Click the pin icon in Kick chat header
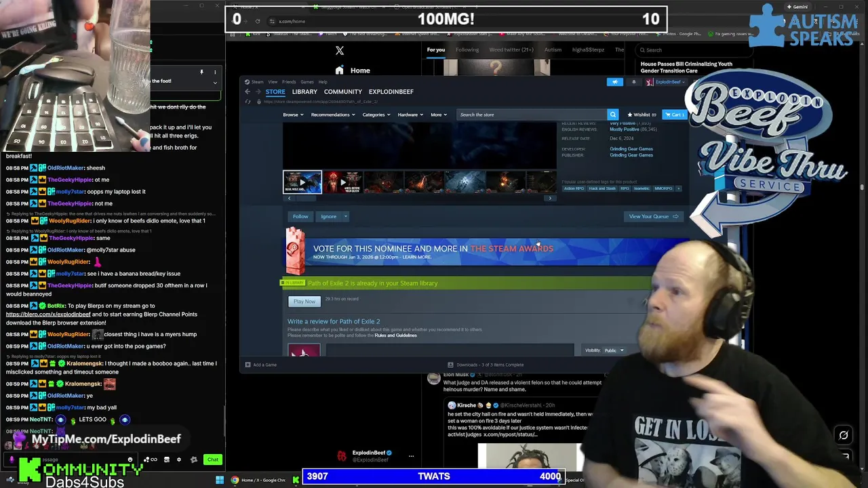 [x=201, y=72]
